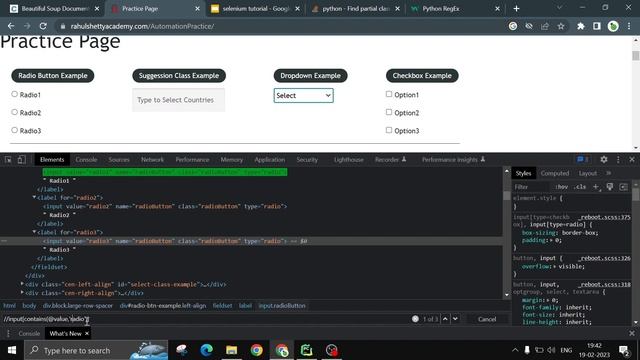Image resolution: width=640 pixels, height=360 pixels.
Task: Switch to Beautiful Soup Documentation tab
Action: point(55,9)
